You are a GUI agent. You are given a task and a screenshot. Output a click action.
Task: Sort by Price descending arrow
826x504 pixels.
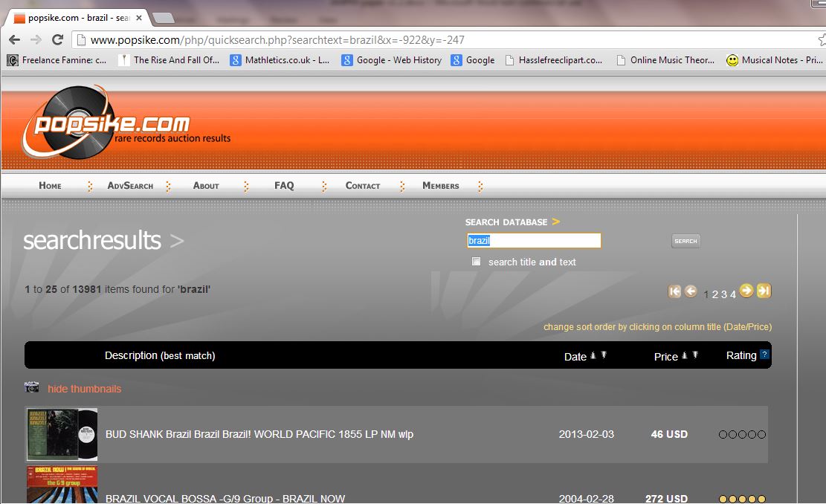(x=695, y=355)
